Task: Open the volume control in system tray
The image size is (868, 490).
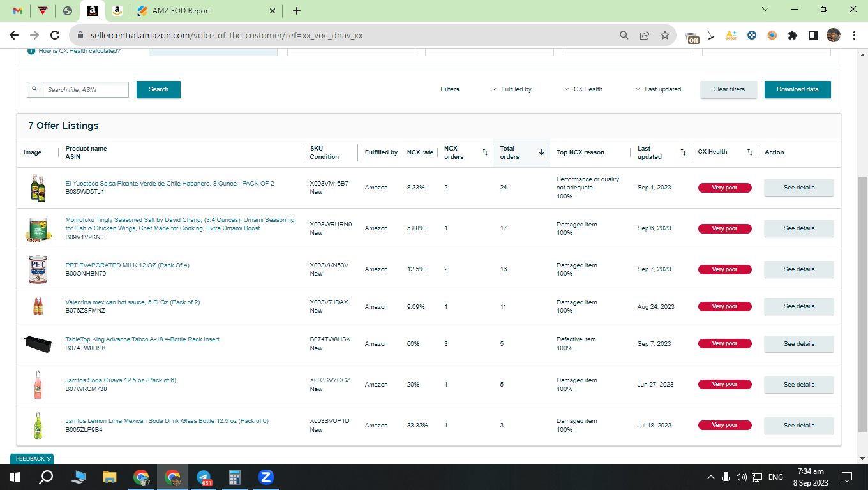Action: 741,477
